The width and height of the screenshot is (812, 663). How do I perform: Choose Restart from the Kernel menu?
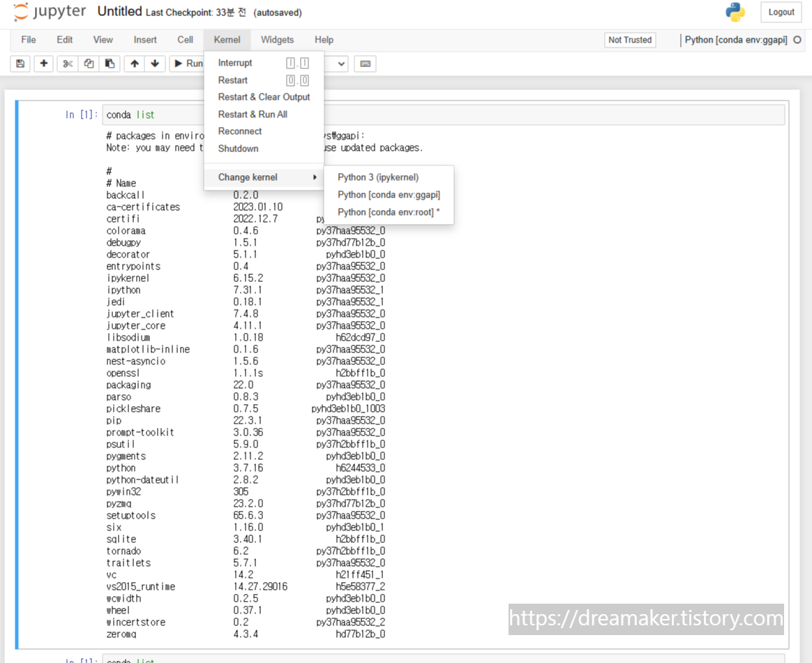264,80
